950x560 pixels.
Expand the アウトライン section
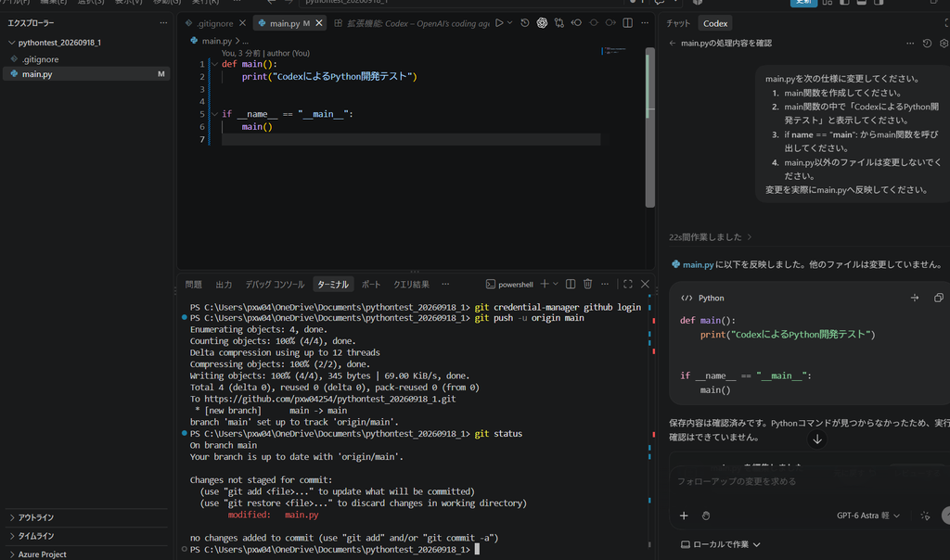coord(36,517)
